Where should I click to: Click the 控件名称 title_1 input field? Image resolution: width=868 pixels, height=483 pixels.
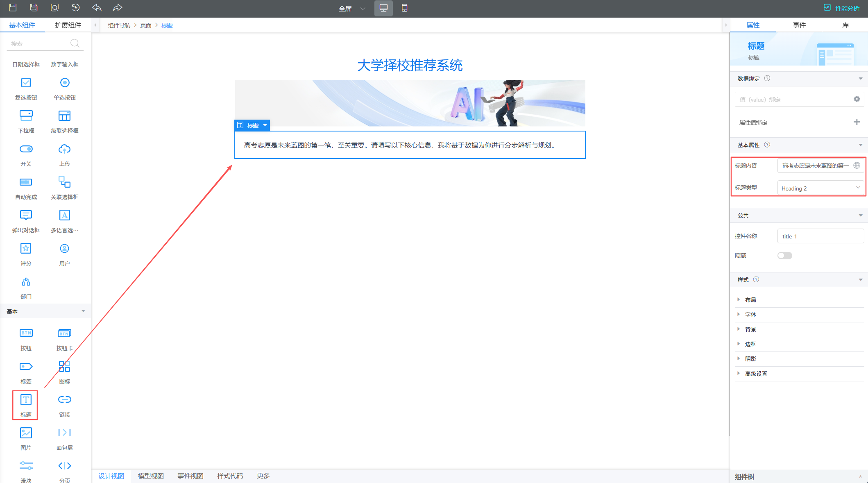click(x=820, y=236)
